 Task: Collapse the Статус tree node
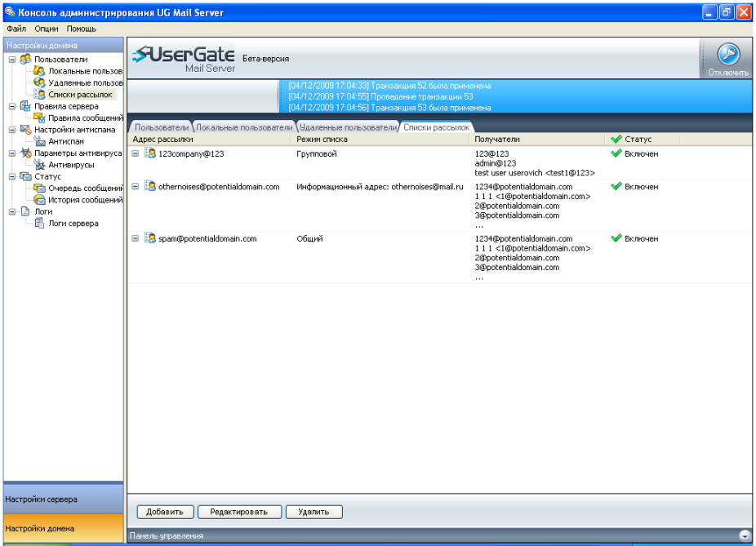[x=12, y=177]
